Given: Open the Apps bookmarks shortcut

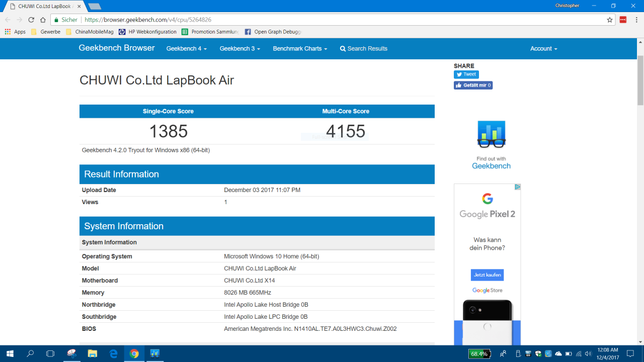Looking at the screenshot, I should coord(15,32).
